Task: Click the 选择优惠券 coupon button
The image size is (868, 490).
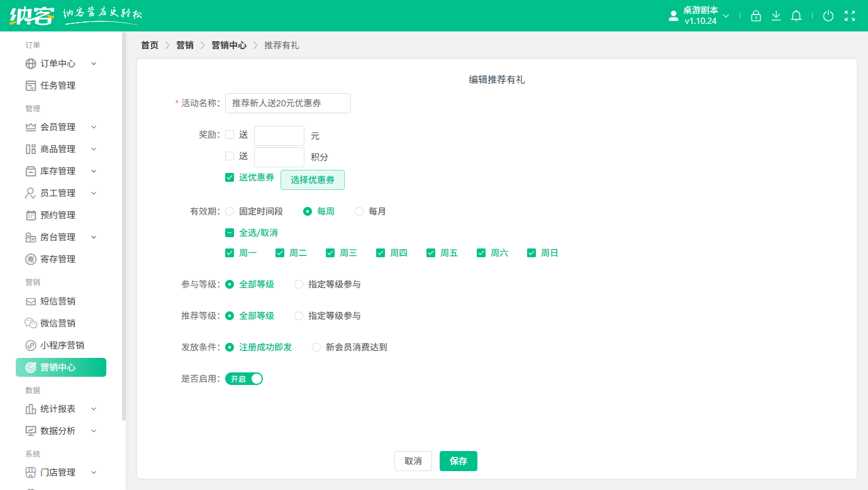Action: [312, 179]
